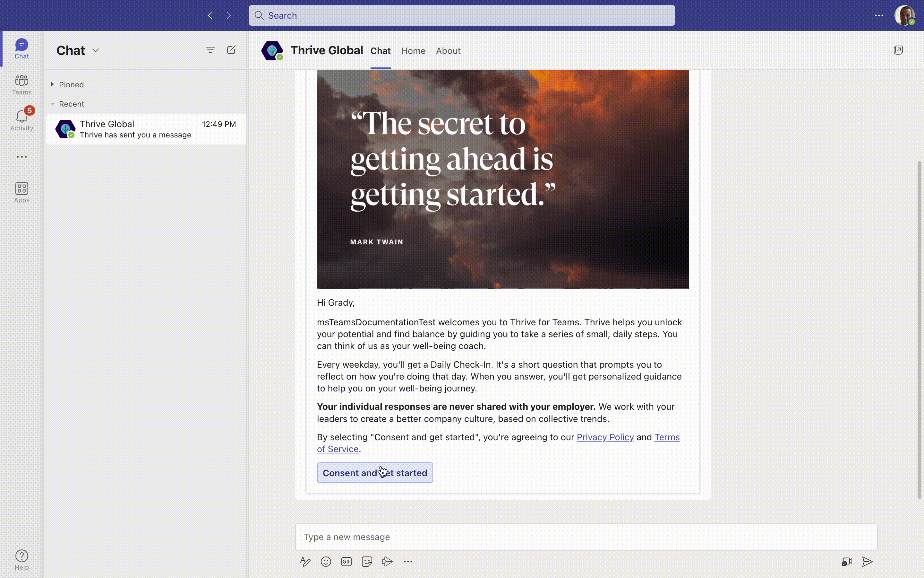The height and width of the screenshot is (578, 924).
Task: Show more messaging extensions ellipsis
Action: [x=408, y=562]
